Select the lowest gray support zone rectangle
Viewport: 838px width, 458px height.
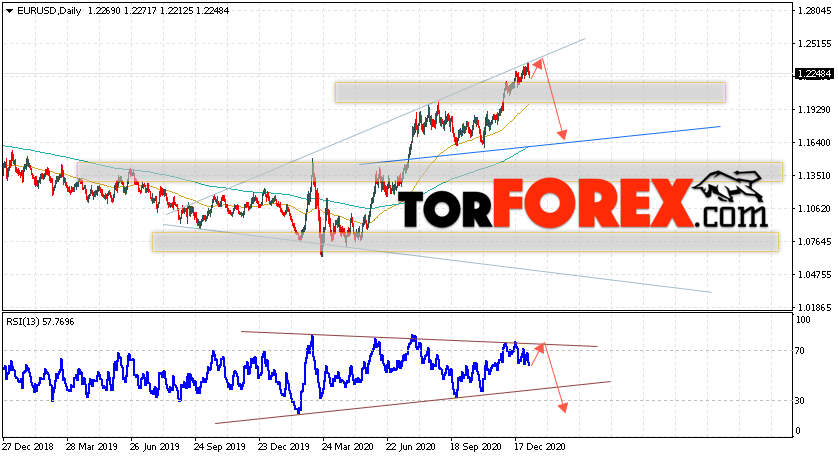click(465, 242)
